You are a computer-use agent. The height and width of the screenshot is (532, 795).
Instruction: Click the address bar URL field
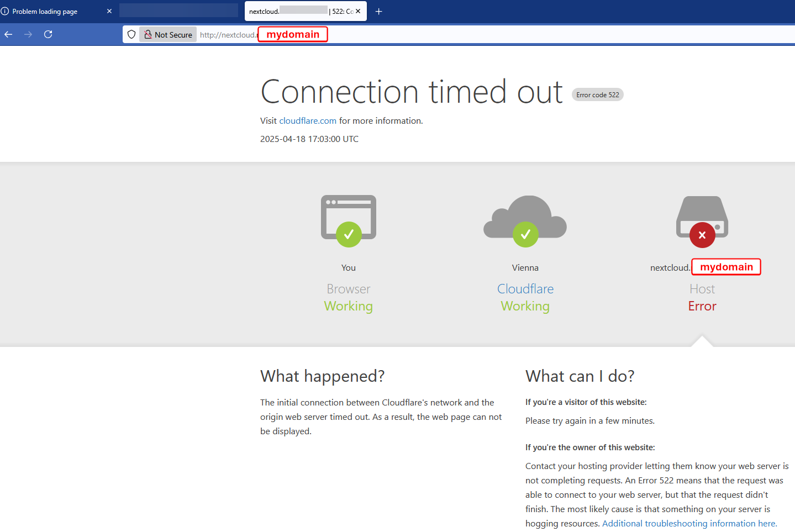(x=459, y=34)
